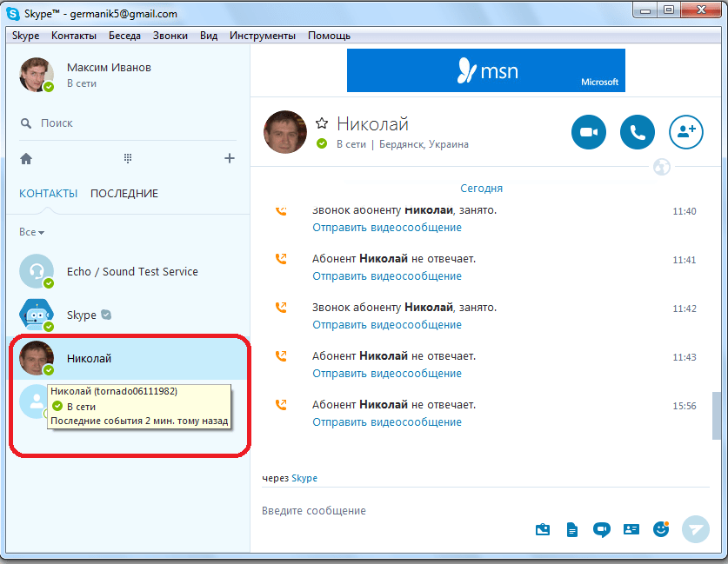Click the Введите сообщение message field

click(391, 511)
